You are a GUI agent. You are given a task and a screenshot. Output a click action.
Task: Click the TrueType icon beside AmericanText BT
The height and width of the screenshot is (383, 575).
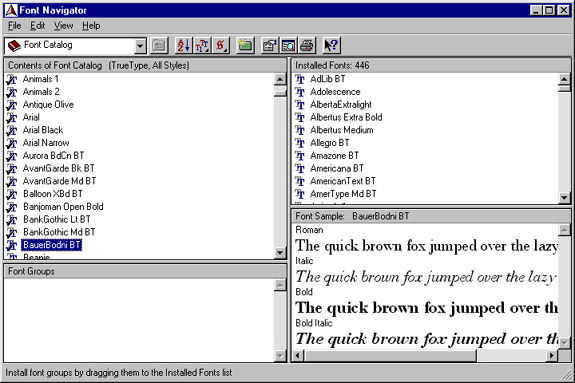[x=300, y=181]
